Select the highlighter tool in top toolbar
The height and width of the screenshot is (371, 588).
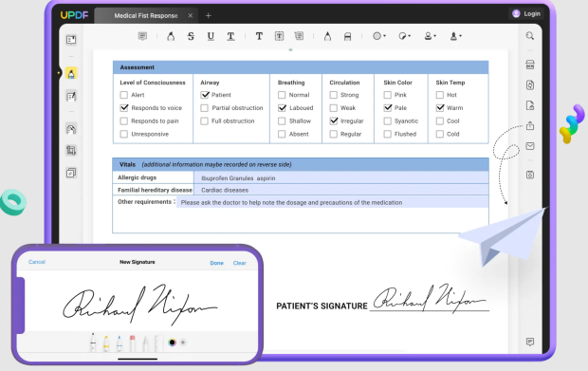coord(171,36)
